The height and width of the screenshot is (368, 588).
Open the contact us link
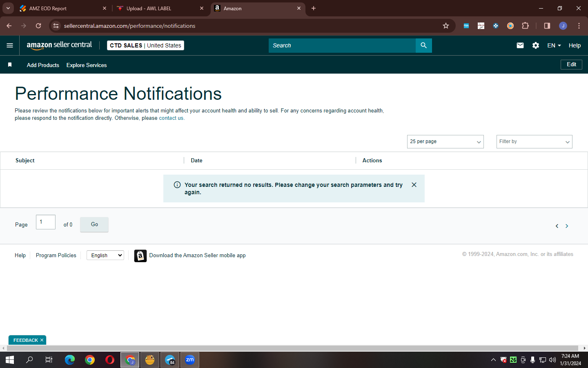[171, 118]
